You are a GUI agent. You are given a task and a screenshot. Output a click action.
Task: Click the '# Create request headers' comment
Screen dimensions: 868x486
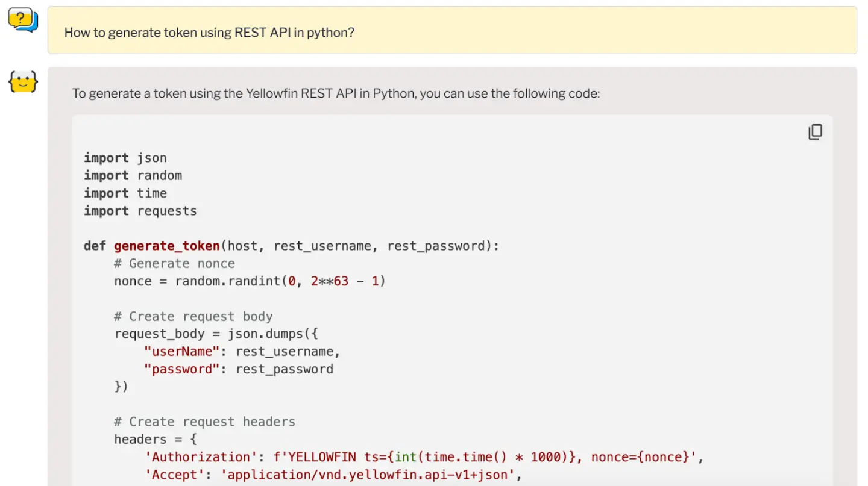pyautogui.click(x=204, y=422)
